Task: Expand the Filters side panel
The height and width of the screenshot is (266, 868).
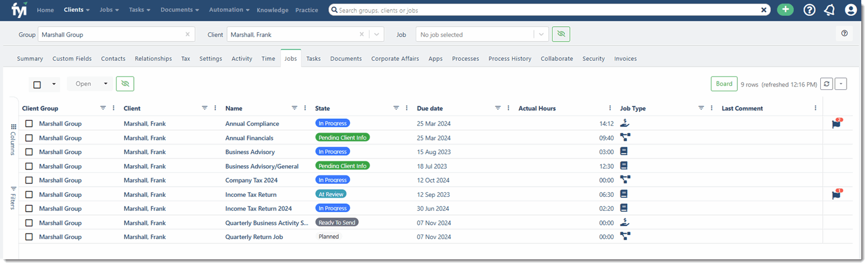Action: pos(14,197)
